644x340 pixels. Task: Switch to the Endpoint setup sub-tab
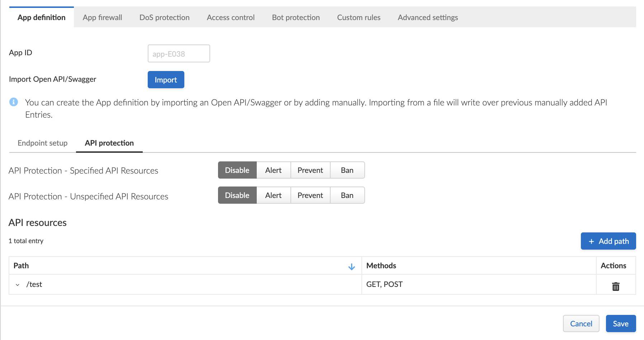click(43, 143)
